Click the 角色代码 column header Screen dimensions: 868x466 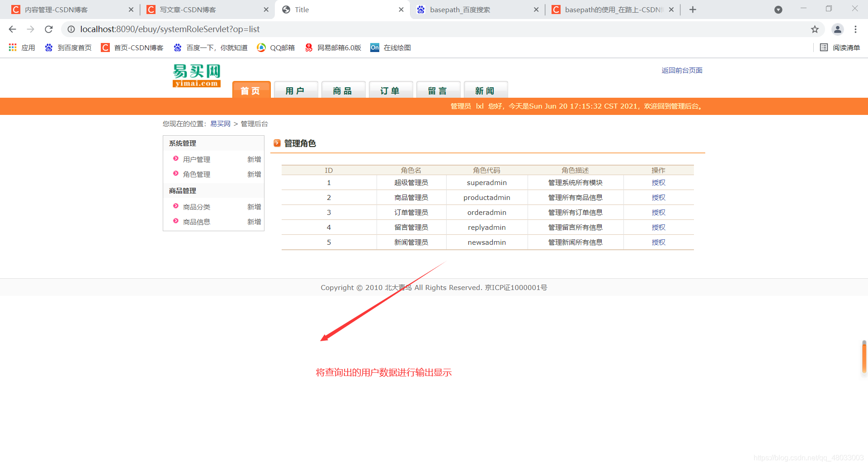click(487, 170)
